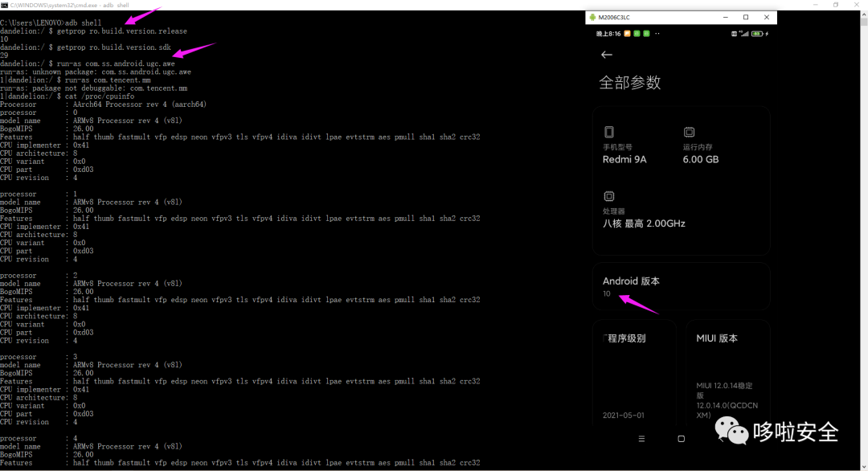Click the 'cat /proc/cpuinfo' command line
868x471 pixels.
coord(67,96)
